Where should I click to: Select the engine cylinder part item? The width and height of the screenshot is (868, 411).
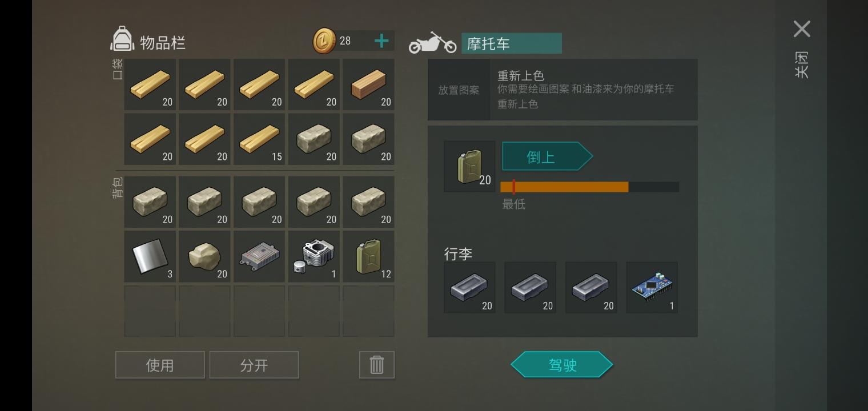[314, 256]
